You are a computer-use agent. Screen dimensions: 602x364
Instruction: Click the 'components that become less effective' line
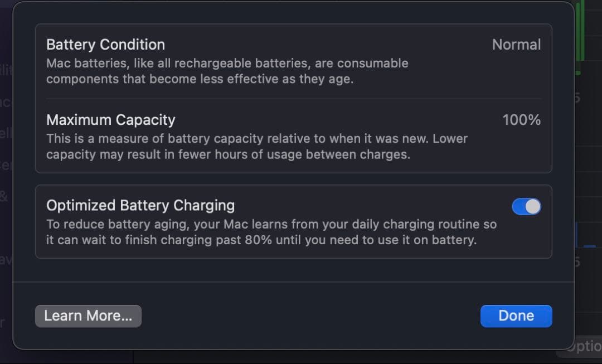[x=200, y=79]
